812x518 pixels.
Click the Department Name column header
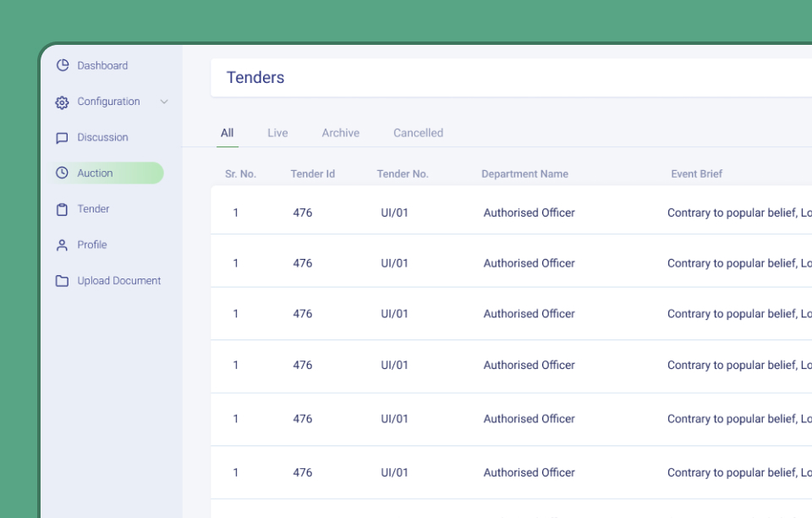(x=525, y=174)
